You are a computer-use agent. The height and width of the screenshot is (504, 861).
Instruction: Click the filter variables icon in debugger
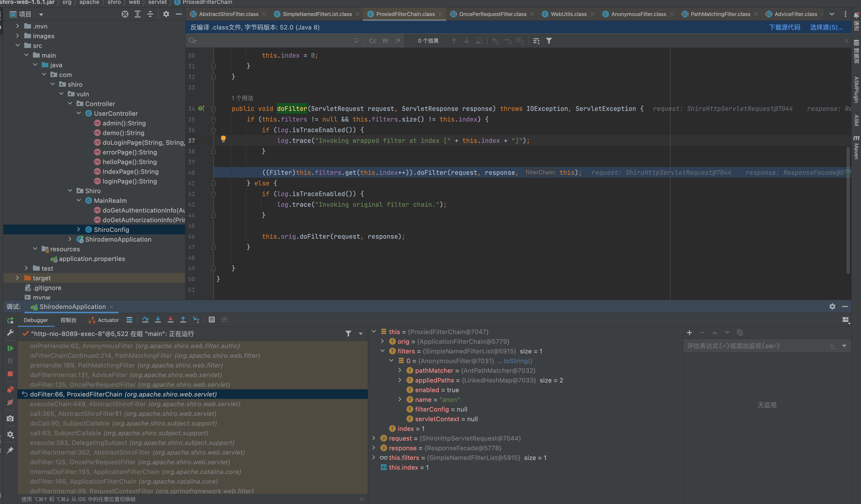coord(348,334)
